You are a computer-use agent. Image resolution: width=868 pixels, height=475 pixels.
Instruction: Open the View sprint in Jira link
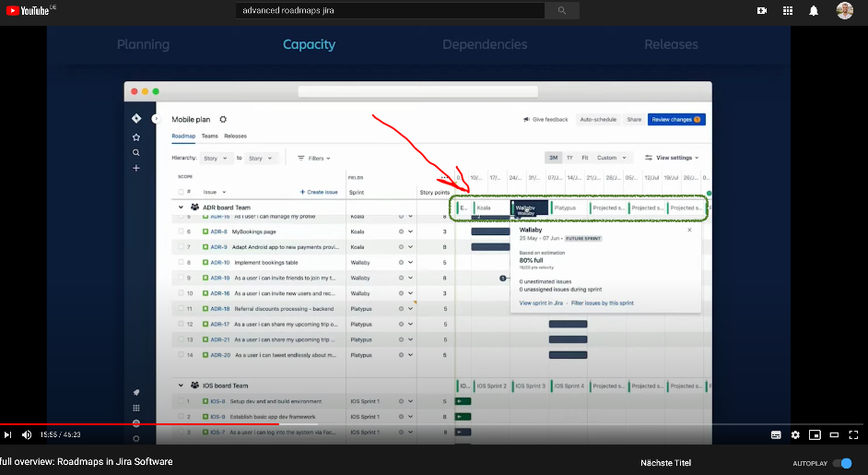point(541,303)
